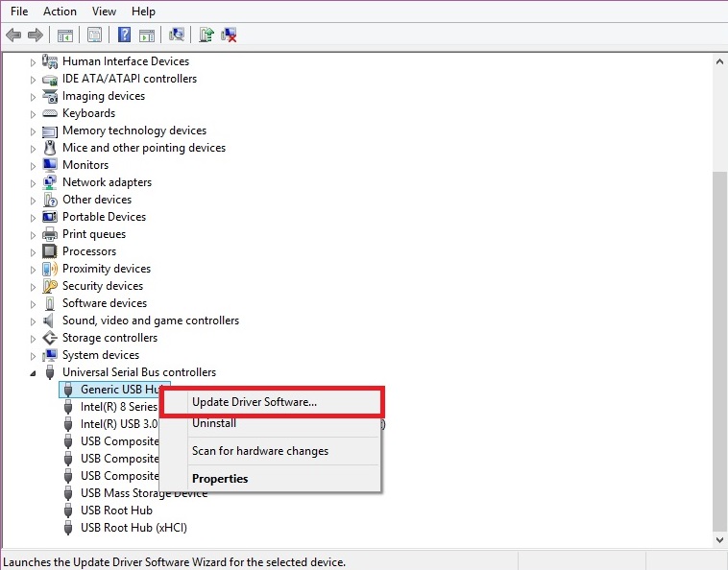Open the Action menu

tap(60, 12)
